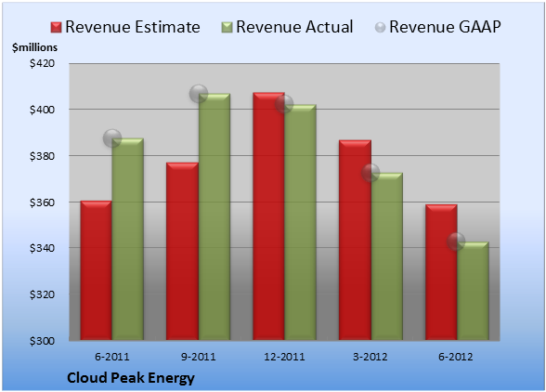Select the 'Revenue GAAP' legend label
The width and height of the screenshot is (546, 392).
(446, 27)
